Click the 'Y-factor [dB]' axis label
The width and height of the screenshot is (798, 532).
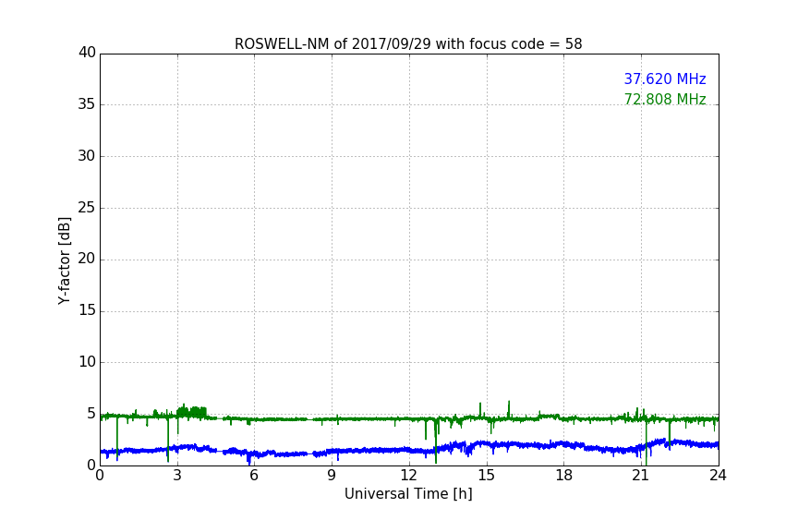pyautogui.click(x=64, y=260)
